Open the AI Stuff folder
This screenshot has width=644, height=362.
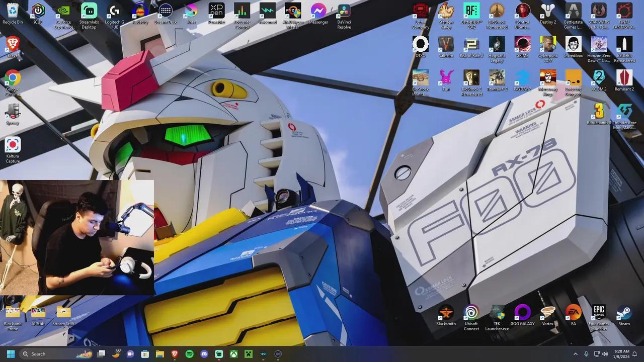pos(38,315)
